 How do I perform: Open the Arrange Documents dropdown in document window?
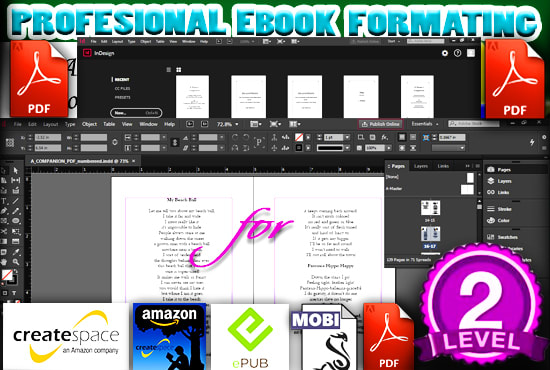point(295,124)
